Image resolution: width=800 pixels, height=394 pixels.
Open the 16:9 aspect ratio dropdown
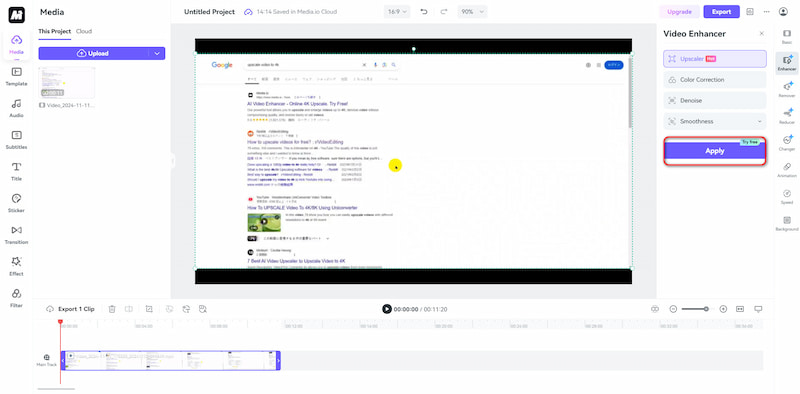[x=397, y=12]
